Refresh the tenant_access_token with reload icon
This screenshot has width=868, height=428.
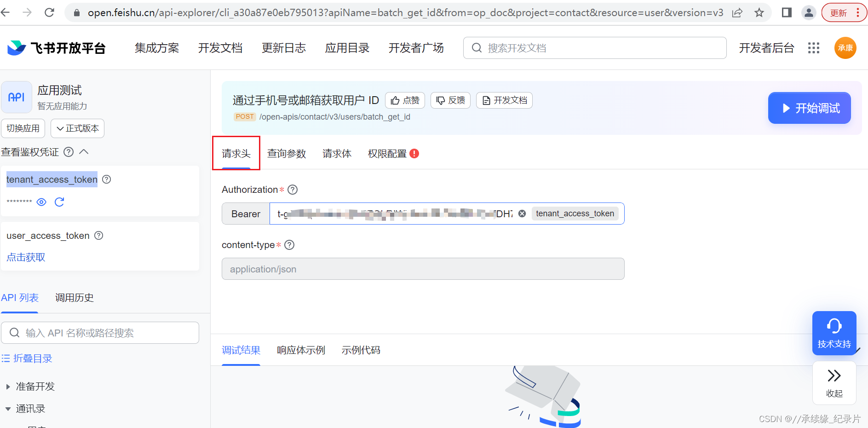pos(59,202)
